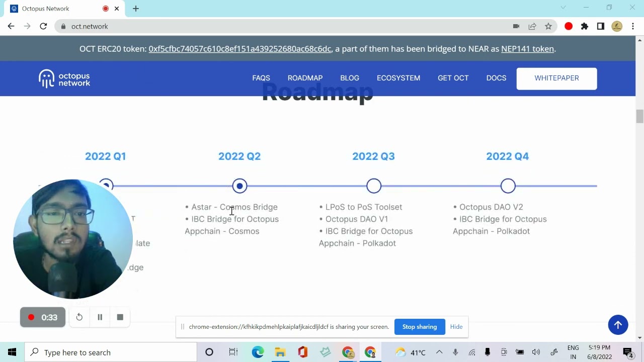The height and width of the screenshot is (362, 644).
Task: Open the DOCS nav item
Action: [x=496, y=78]
